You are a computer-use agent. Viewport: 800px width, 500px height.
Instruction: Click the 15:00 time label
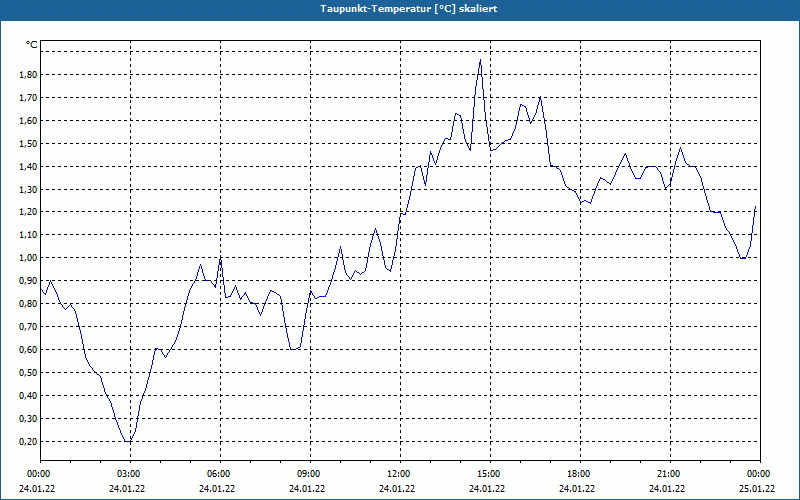[490, 474]
